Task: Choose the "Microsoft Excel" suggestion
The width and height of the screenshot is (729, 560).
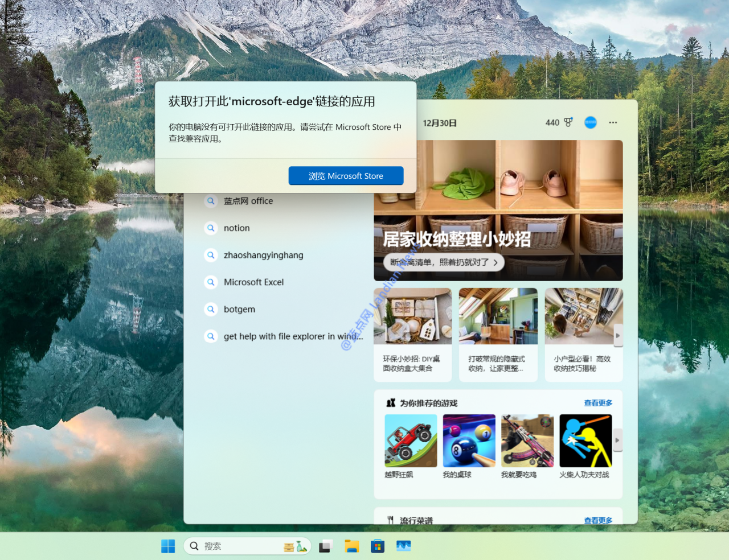Action: (x=253, y=282)
